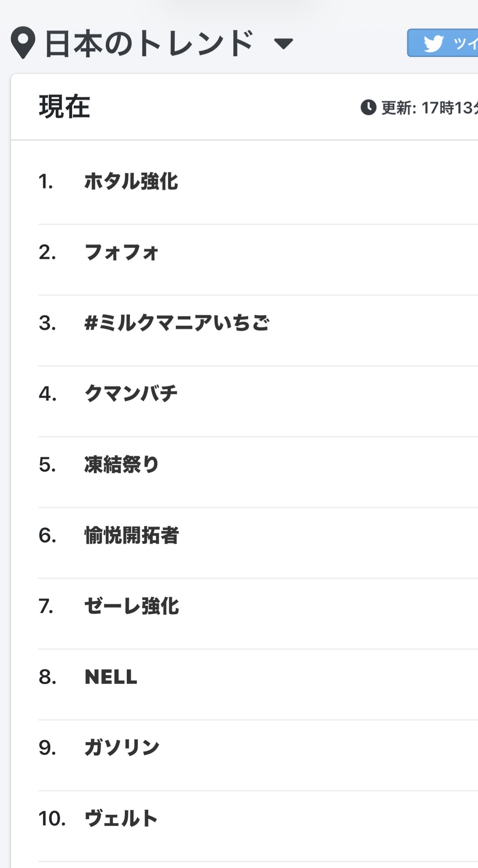Click rank number 10 in list
The height and width of the screenshot is (868, 478).
[x=52, y=818]
